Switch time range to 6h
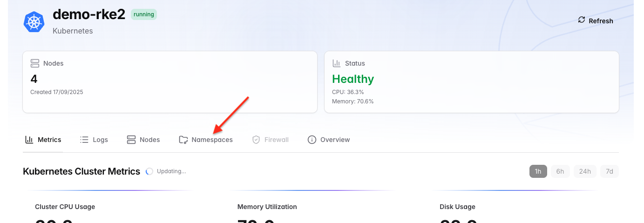Image resolution: width=644 pixels, height=223 pixels. coord(560,171)
